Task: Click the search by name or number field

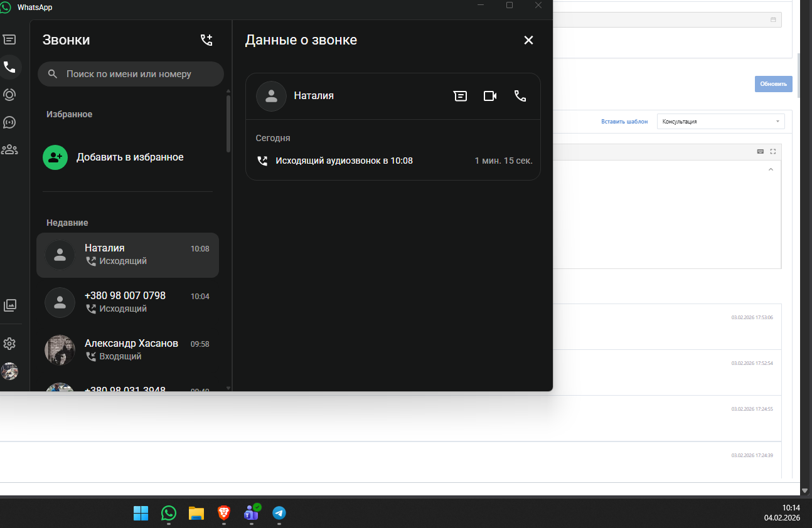Action: tap(131, 74)
